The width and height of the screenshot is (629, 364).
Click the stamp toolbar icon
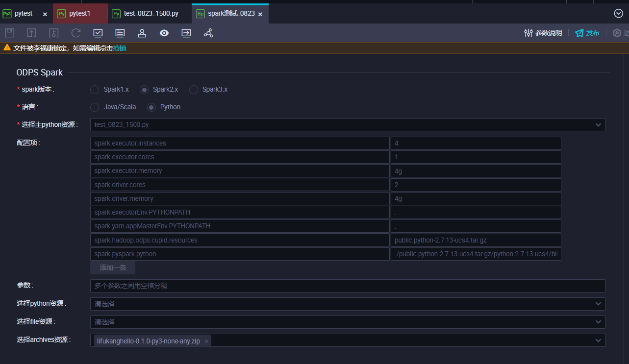[x=142, y=33]
